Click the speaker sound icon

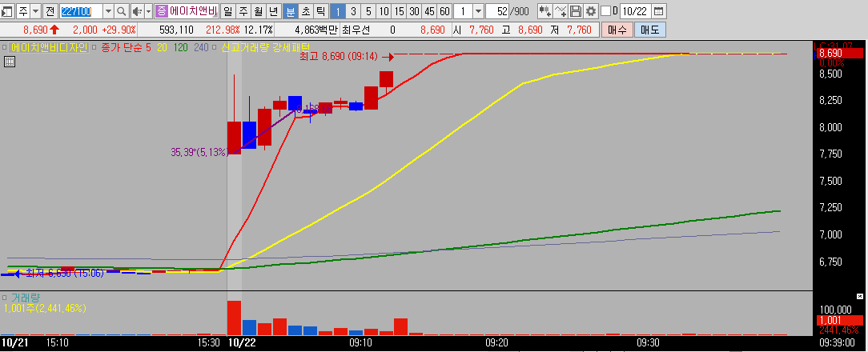point(137,10)
